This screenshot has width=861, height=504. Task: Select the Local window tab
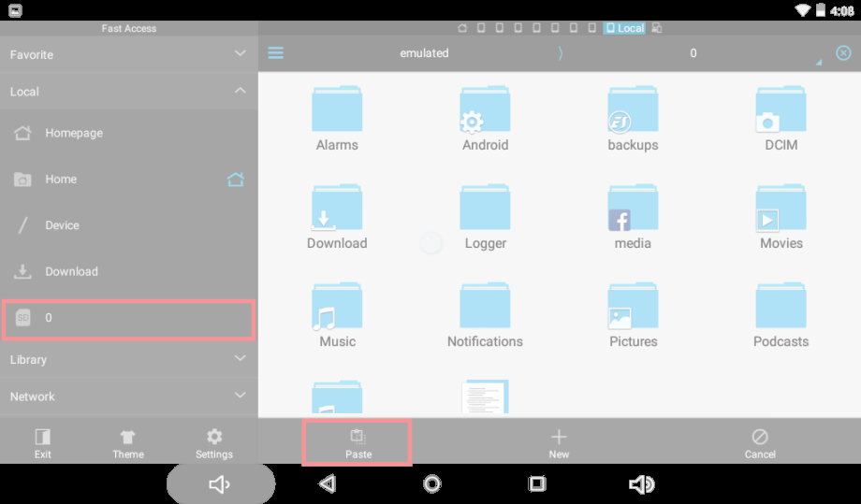pyautogui.click(x=625, y=28)
